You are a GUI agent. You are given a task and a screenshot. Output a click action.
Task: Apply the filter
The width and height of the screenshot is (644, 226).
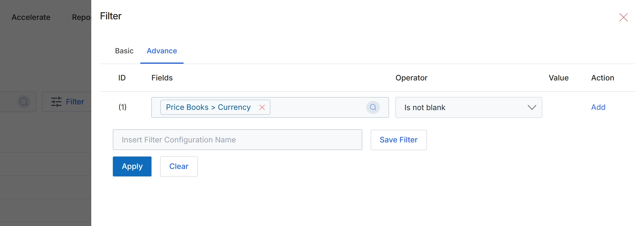click(132, 166)
